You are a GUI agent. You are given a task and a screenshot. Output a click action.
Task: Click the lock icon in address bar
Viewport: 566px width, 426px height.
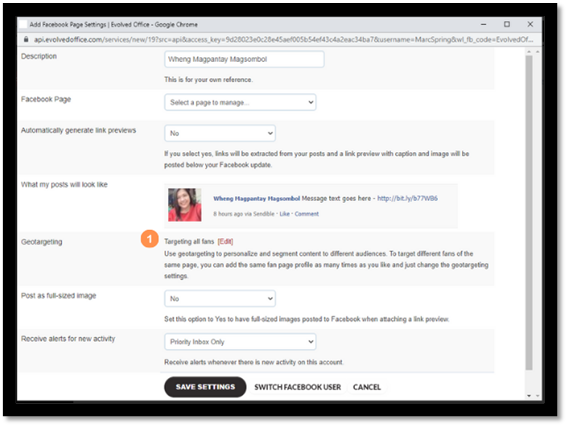pyautogui.click(x=26, y=39)
